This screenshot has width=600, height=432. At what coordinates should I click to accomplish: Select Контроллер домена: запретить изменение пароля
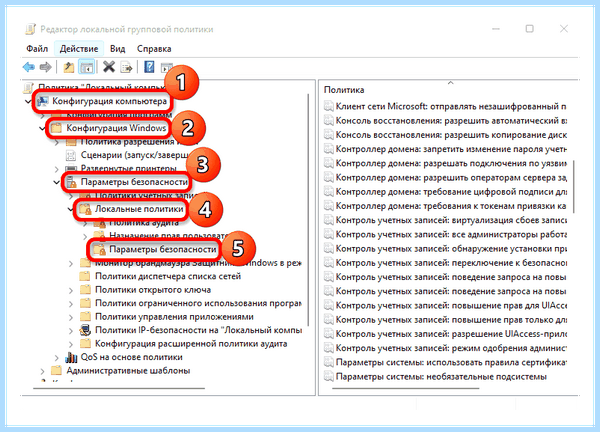451,149
